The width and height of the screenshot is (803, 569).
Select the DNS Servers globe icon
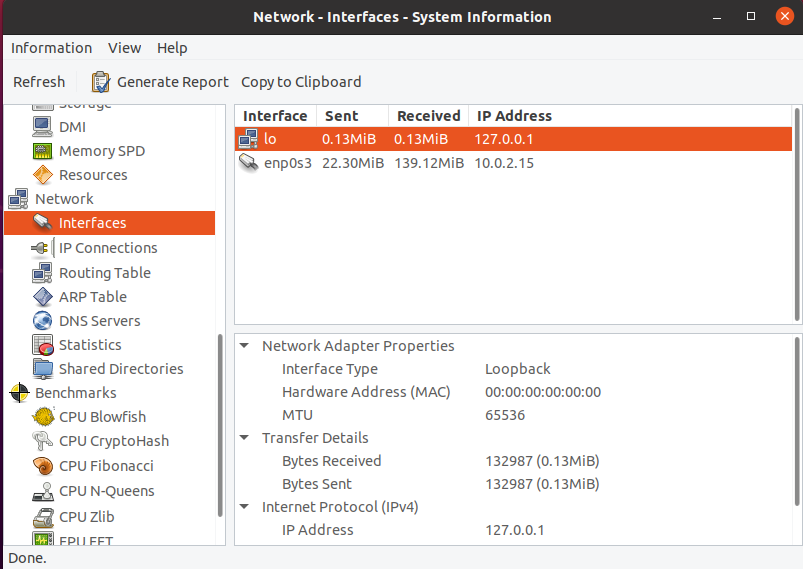(x=42, y=321)
